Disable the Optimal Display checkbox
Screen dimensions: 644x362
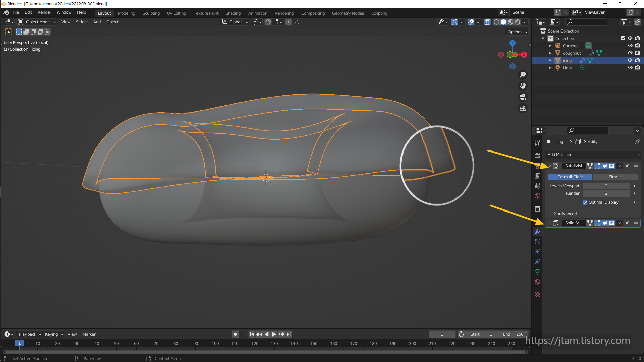(585, 202)
